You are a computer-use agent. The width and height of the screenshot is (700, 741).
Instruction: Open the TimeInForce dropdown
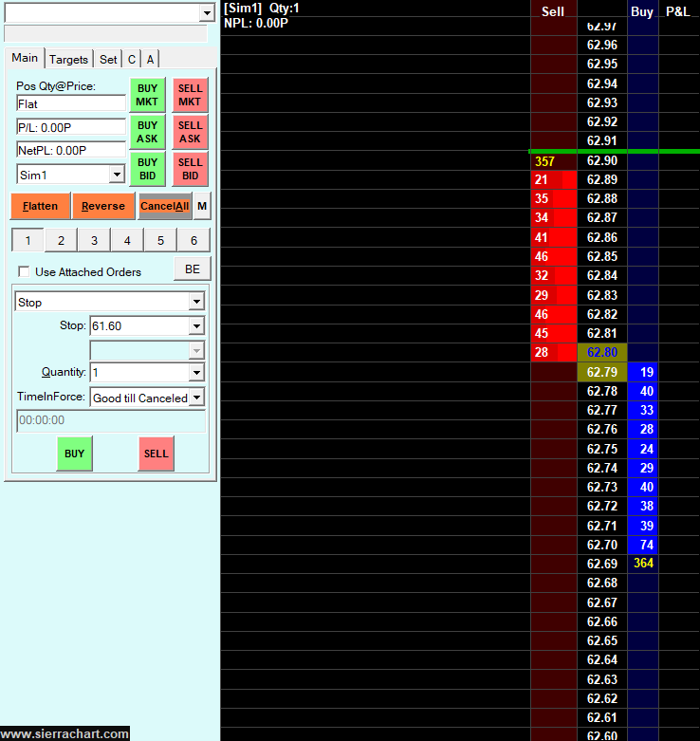click(x=197, y=398)
